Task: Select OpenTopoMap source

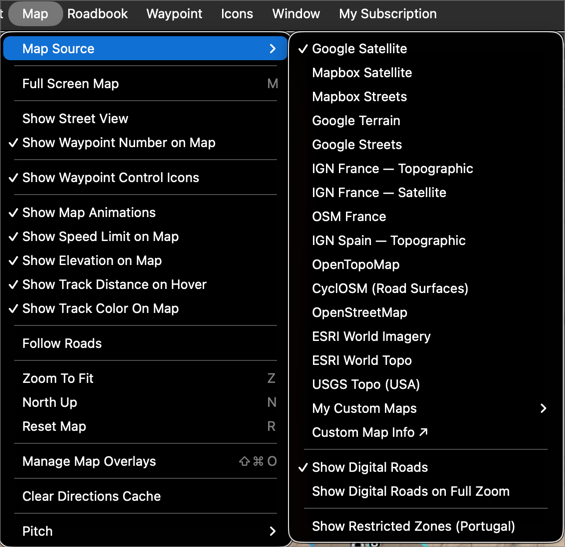Action: pyautogui.click(x=426, y=264)
